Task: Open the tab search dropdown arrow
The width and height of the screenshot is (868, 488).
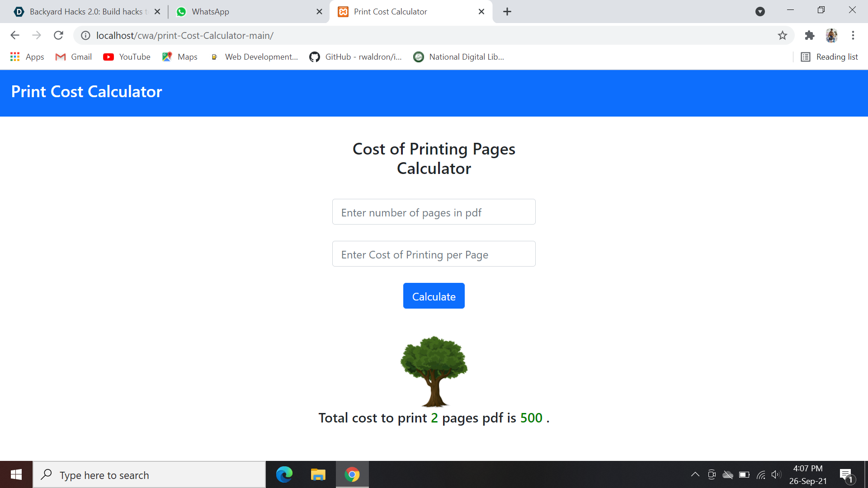Action: pos(760,12)
